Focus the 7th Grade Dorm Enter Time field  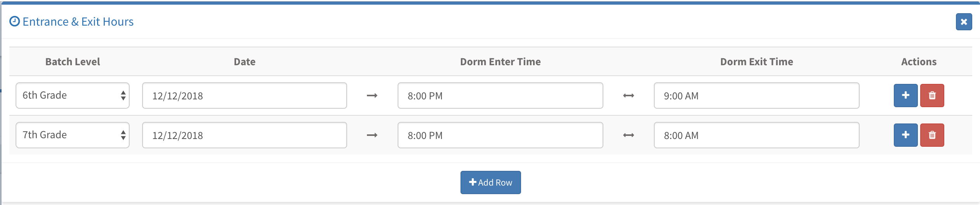point(500,135)
